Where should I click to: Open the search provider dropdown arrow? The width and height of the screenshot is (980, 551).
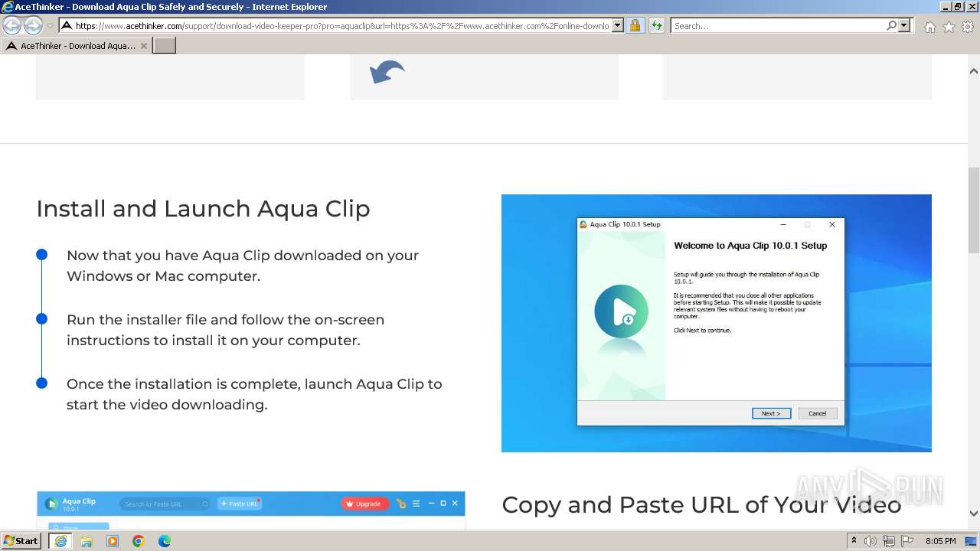(904, 26)
